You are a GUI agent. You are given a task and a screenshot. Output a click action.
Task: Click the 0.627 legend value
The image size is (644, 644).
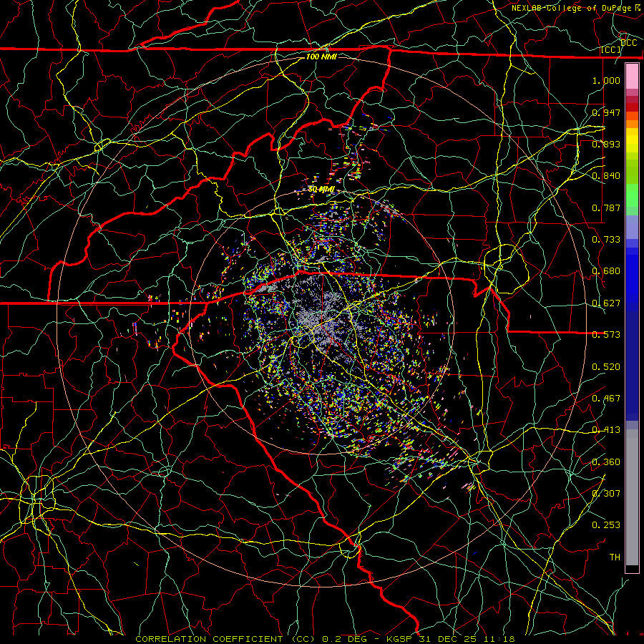click(x=606, y=303)
